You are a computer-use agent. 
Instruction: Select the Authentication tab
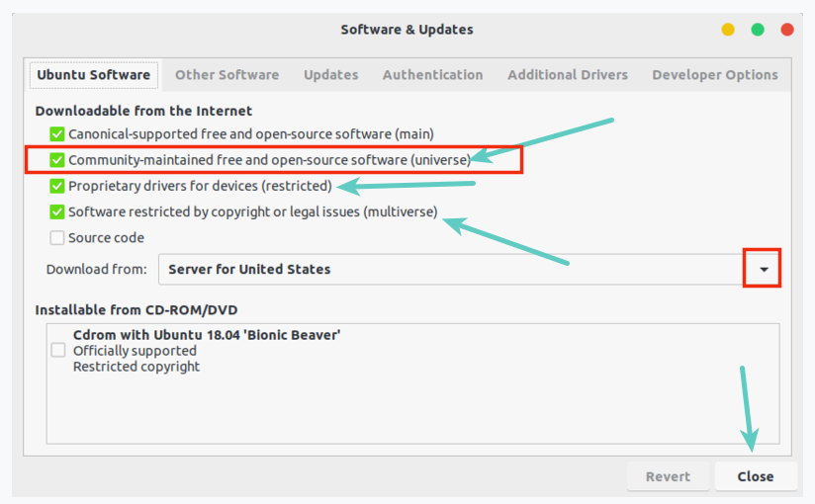pyautogui.click(x=433, y=75)
